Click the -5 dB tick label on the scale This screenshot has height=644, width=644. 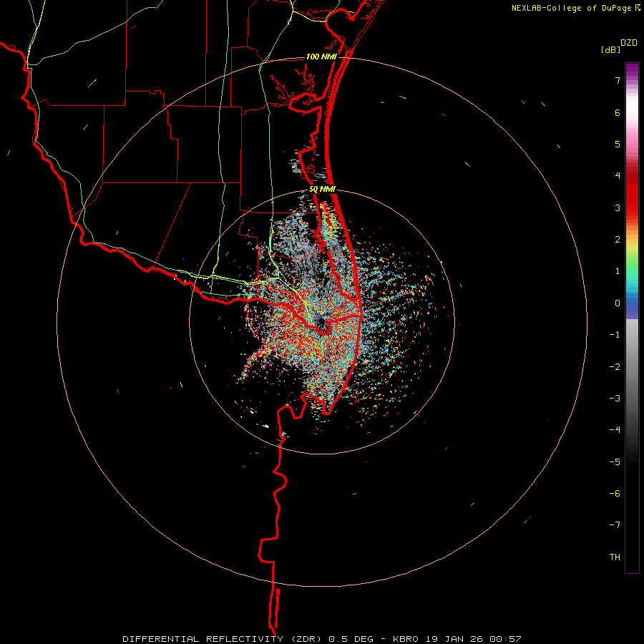[615, 462]
